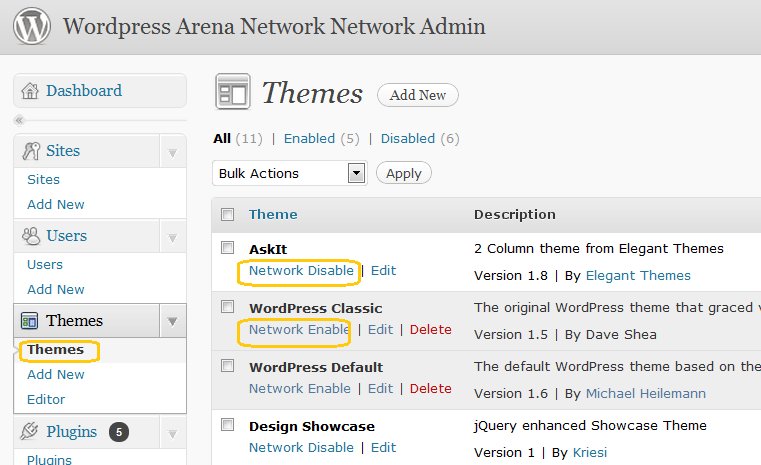Click Edit link for WordPress Classic
Screen dimensions: 761x465
tap(380, 330)
